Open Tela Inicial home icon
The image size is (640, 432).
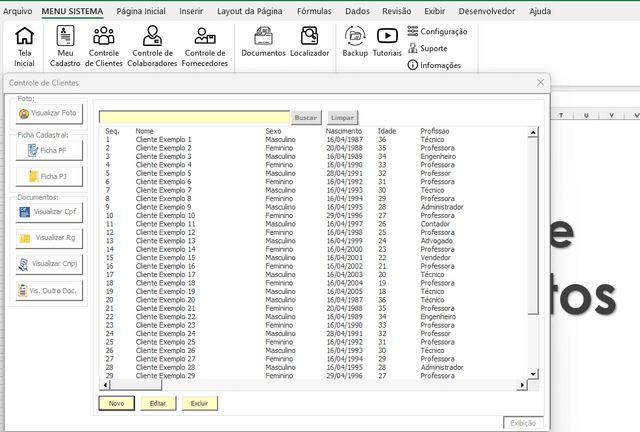(x=24, y=46)
